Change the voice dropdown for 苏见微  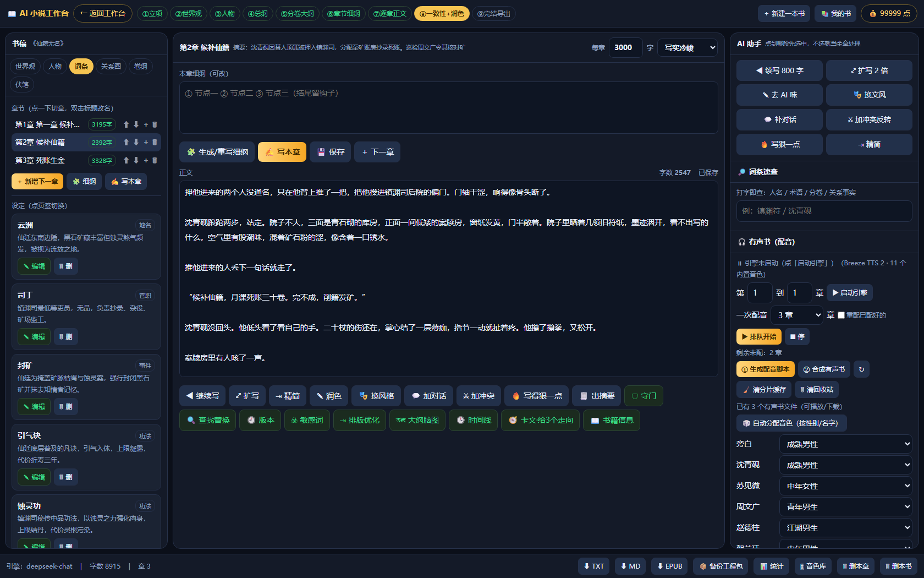coord(846,486)
